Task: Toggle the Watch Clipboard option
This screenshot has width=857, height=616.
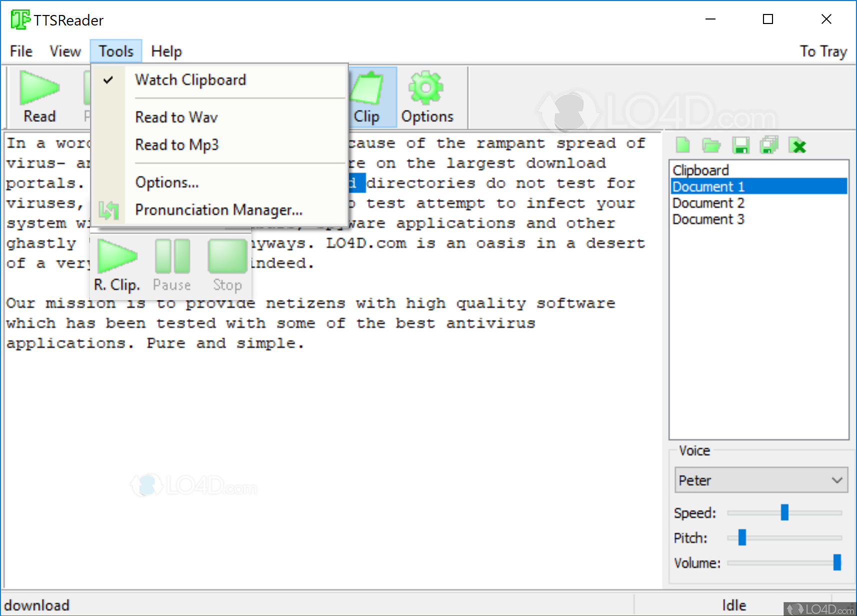Action: 190,80
